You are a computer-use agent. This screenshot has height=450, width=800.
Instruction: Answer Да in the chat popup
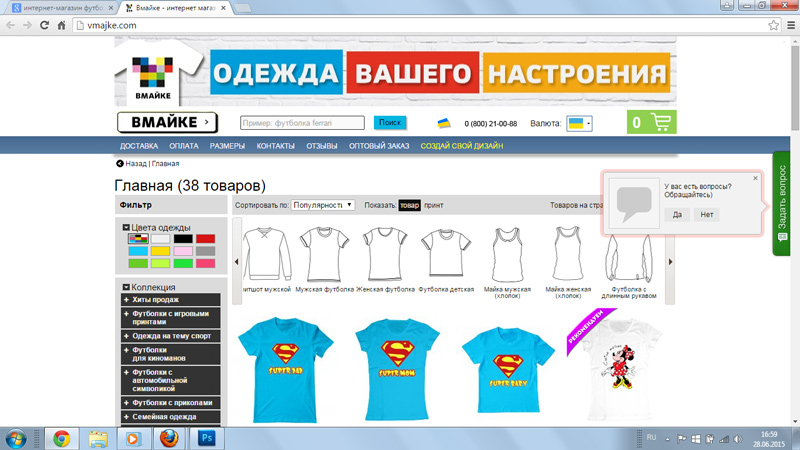677,214
